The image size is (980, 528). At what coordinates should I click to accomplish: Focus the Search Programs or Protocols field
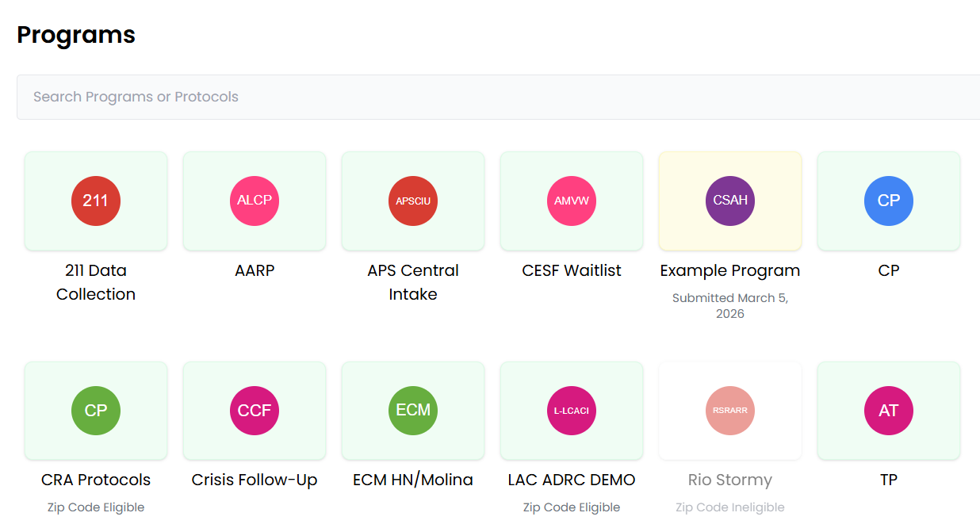click(498, 97)
